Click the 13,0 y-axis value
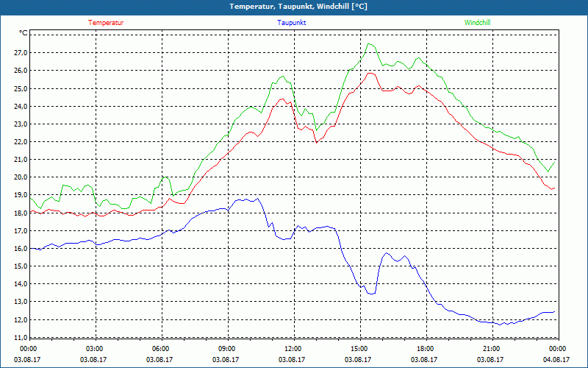The width and height of the screenshot is (588, 368). coord(21,302)
